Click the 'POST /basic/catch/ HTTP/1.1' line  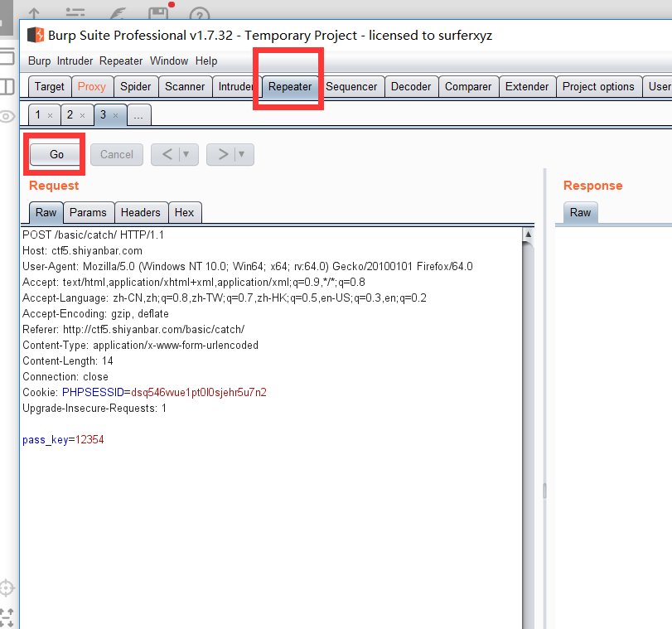point(93,235)
